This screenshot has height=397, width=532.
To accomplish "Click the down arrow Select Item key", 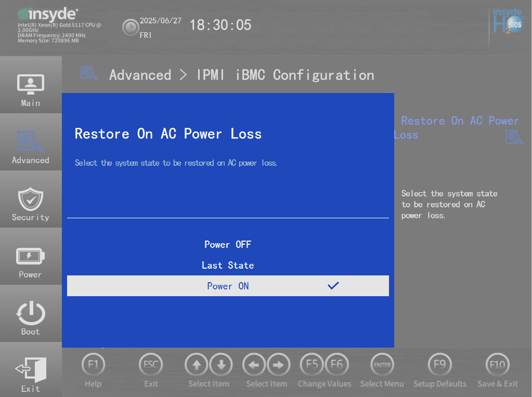I will [x=221, y=365].
